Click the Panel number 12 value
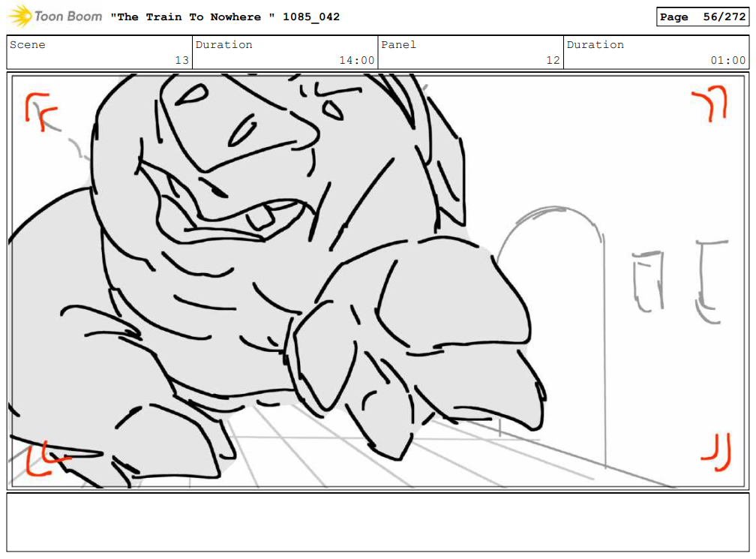756x559 pixels. (552, 61)
